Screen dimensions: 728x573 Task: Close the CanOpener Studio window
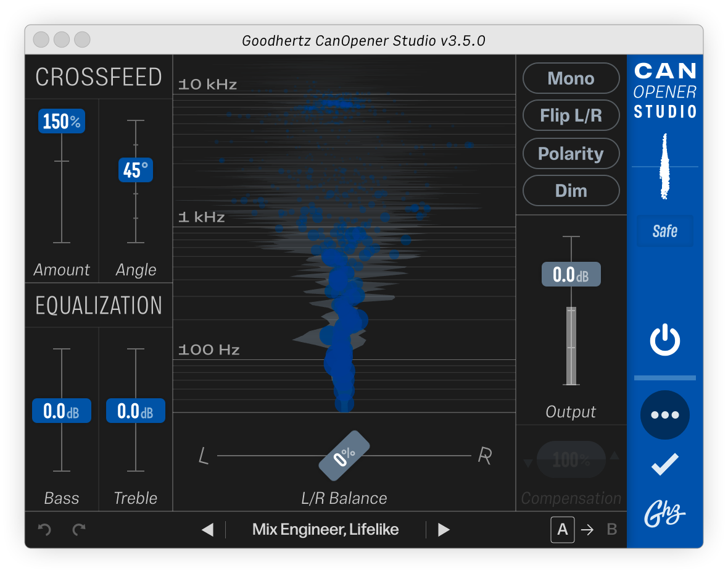[41, 40]
